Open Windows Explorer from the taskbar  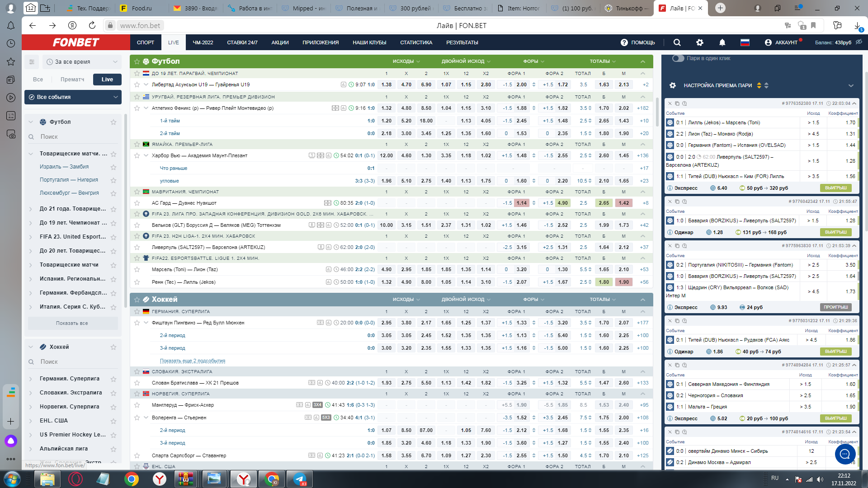(x=47, y=479)
